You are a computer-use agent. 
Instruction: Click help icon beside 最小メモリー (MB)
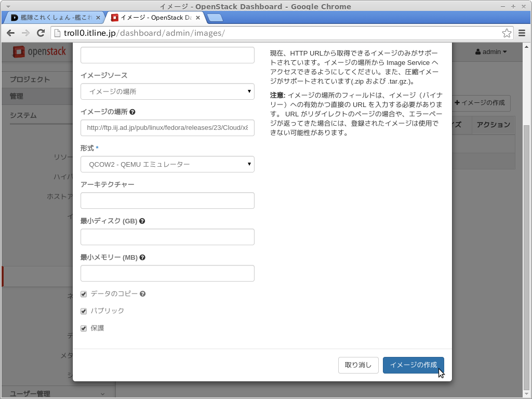point(142,257)
